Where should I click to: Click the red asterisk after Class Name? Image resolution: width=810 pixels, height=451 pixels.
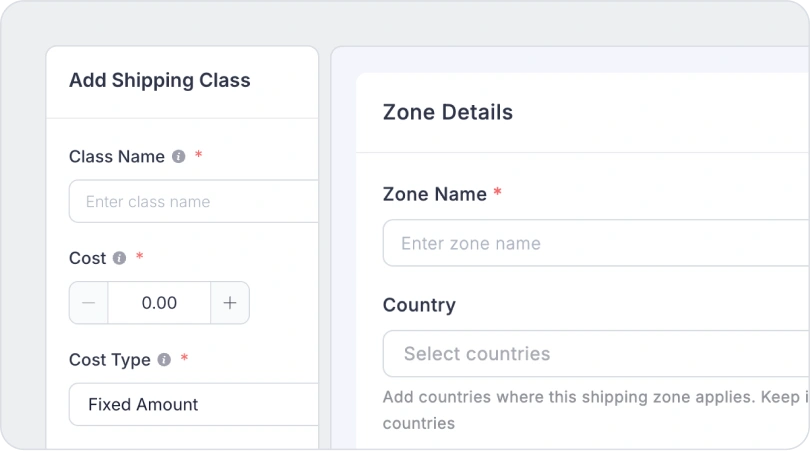click(x=198, y=156)
